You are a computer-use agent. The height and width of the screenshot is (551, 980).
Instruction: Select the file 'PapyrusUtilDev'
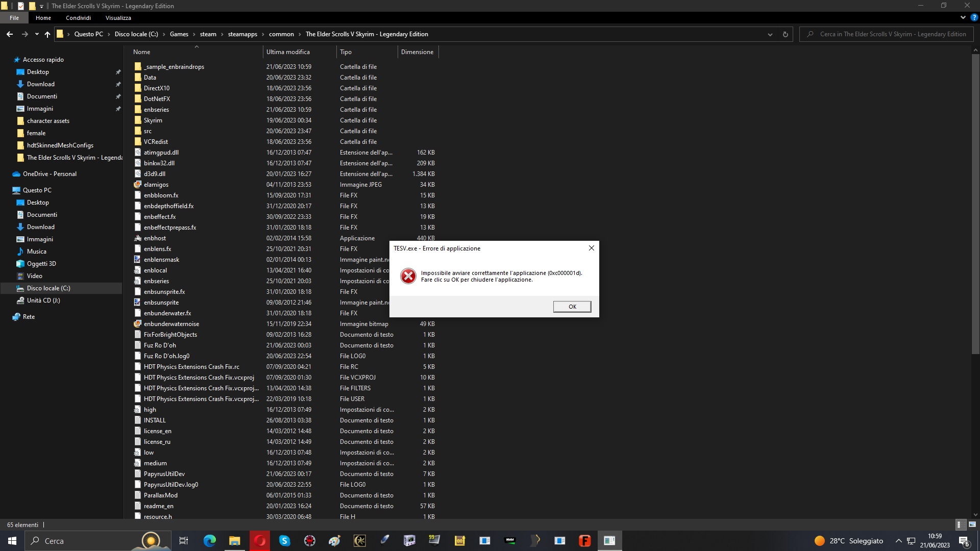[164, 474]
